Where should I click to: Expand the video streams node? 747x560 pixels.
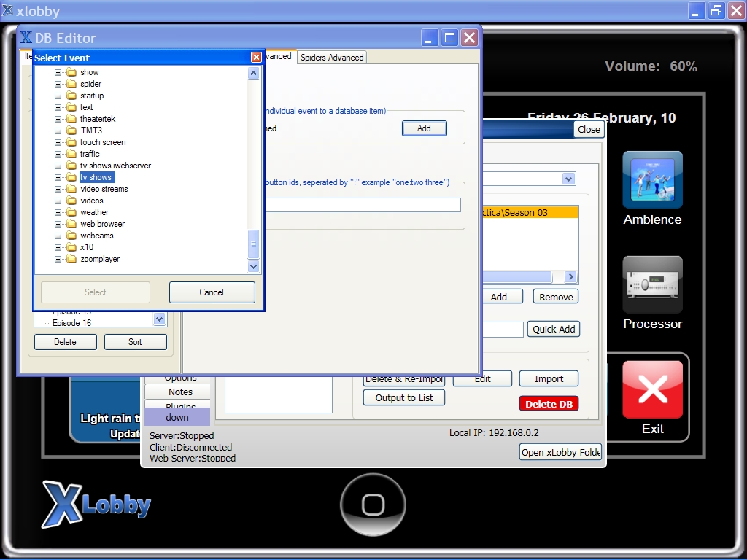pyautogui.click(x=58, y=189)
